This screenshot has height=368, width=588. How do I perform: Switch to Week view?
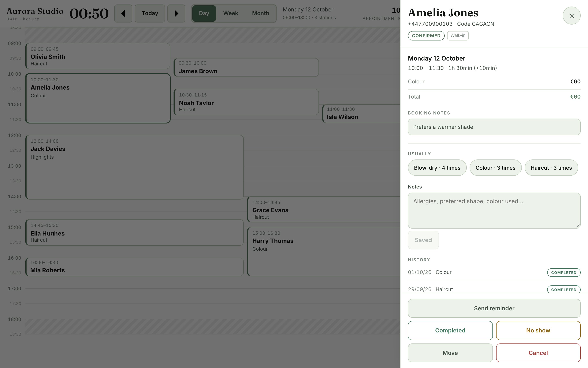231,13
